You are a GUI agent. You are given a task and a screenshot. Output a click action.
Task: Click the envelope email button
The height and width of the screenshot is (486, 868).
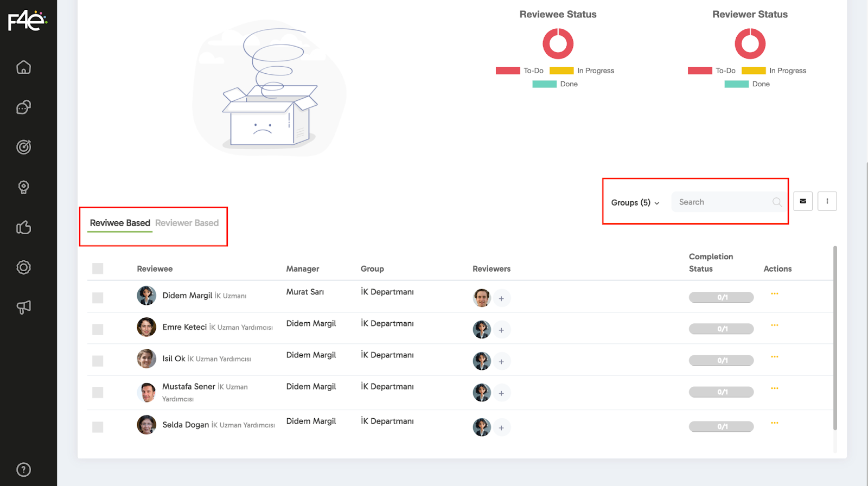point(802,201)
